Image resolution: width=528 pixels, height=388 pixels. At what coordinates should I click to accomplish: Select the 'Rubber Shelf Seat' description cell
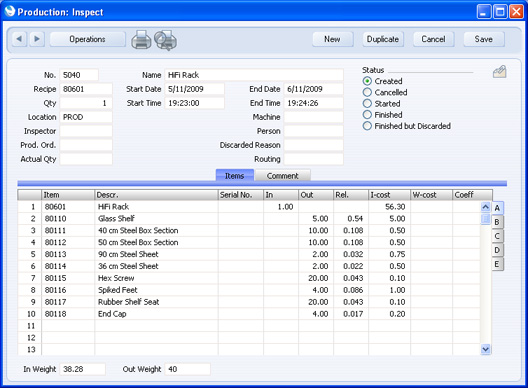click(x=157, y=302)
